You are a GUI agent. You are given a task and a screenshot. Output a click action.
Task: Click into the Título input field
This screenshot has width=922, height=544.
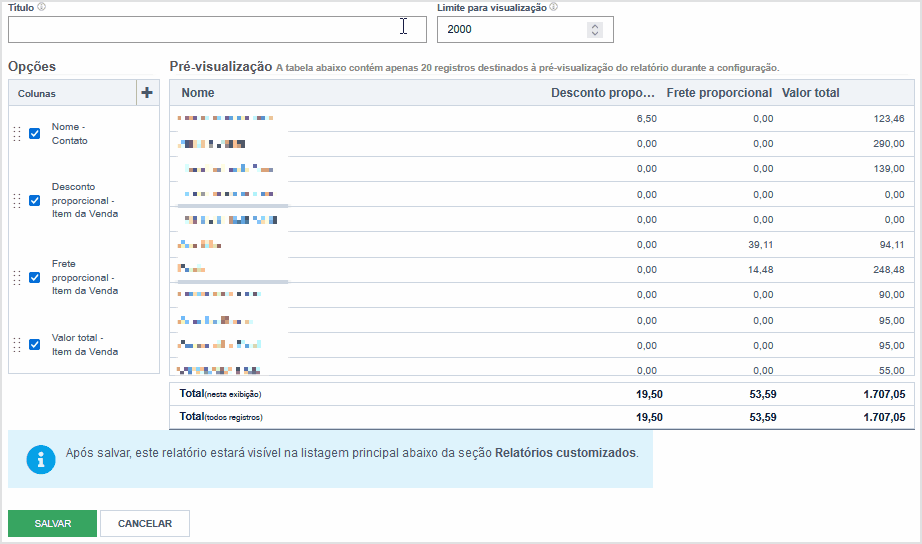217,29
